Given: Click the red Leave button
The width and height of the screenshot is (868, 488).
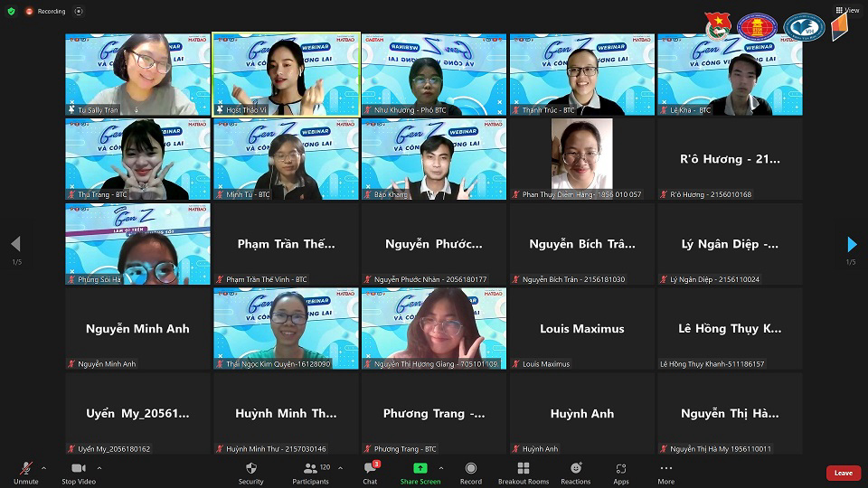Looking at the screenshot, I should tap(843, 473).
